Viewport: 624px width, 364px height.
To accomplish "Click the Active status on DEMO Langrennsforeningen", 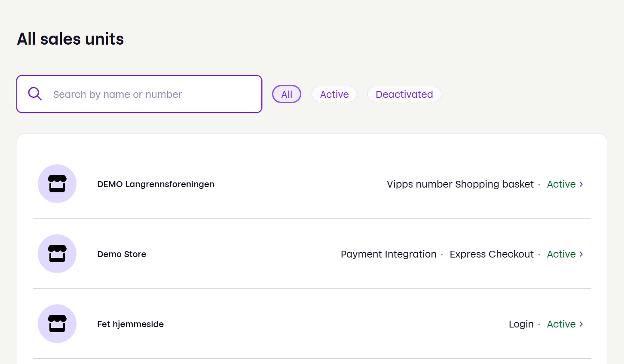I will pos(561,184).
